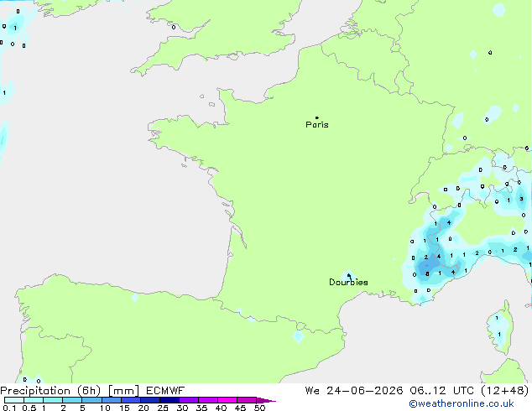Screen dimensions: 532x411
Task: Click the "25" legend scale value
Action: tap(163, 408)
